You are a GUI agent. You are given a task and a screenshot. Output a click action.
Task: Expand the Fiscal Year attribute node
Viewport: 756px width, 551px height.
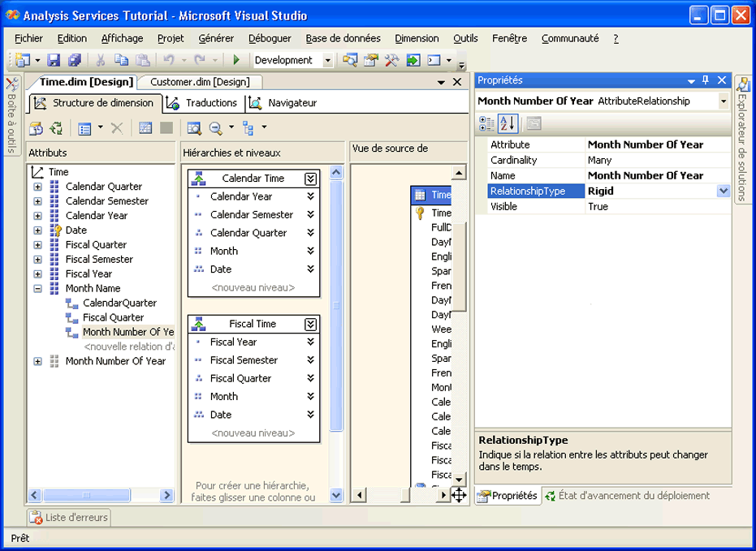37,273
